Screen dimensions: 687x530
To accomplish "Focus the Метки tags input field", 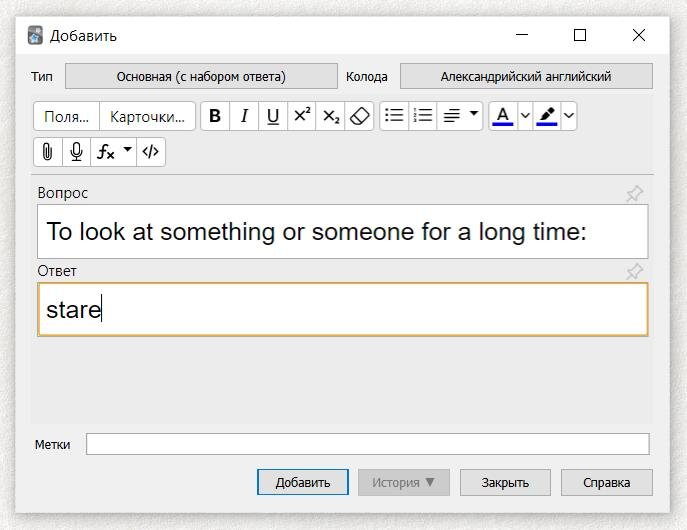I will pyautogui.click(x=368, y=444).
